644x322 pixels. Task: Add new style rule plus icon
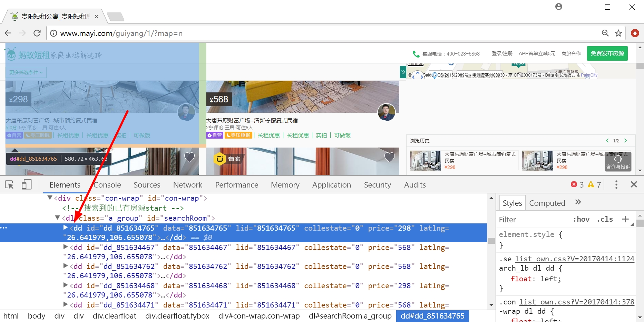(x=625, y=219)
